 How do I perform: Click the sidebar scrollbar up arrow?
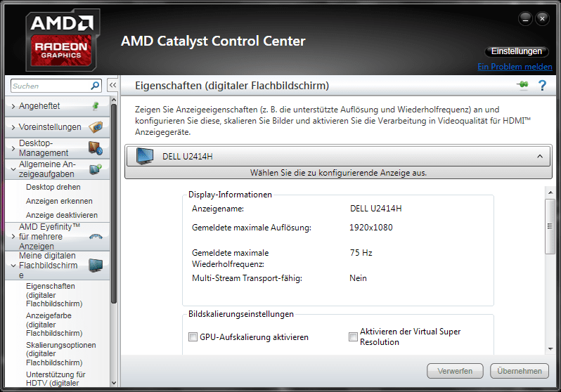(114, 100)
